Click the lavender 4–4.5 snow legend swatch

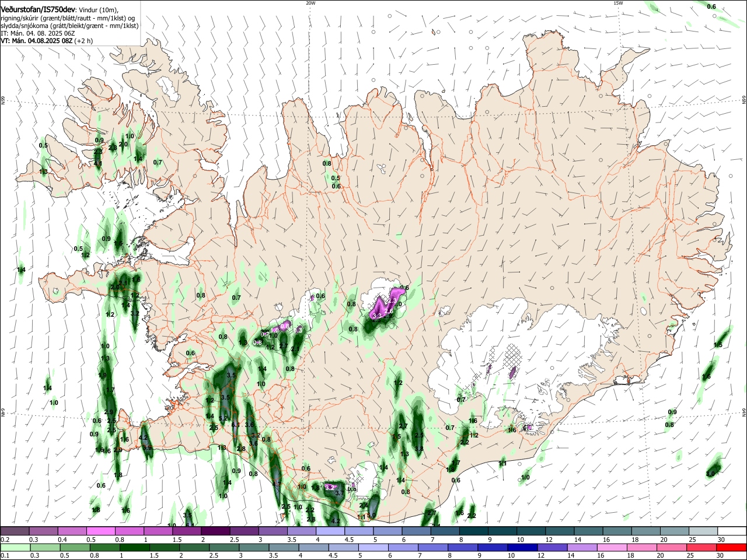(330, 531)
